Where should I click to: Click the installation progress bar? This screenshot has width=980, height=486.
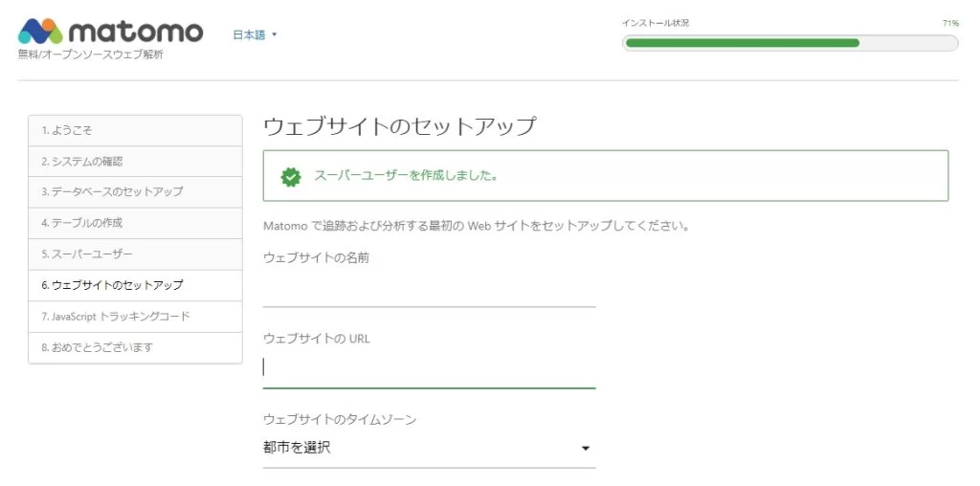791,43
